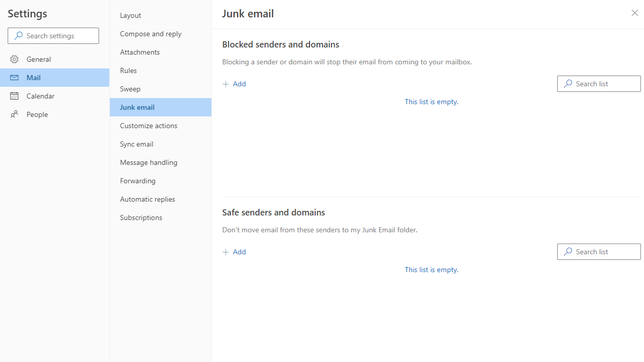Click the Mail envelope icon
Image resolution: width=644 pixels, height=362 pixels.
pyautogui.click(x=14, y=78)
